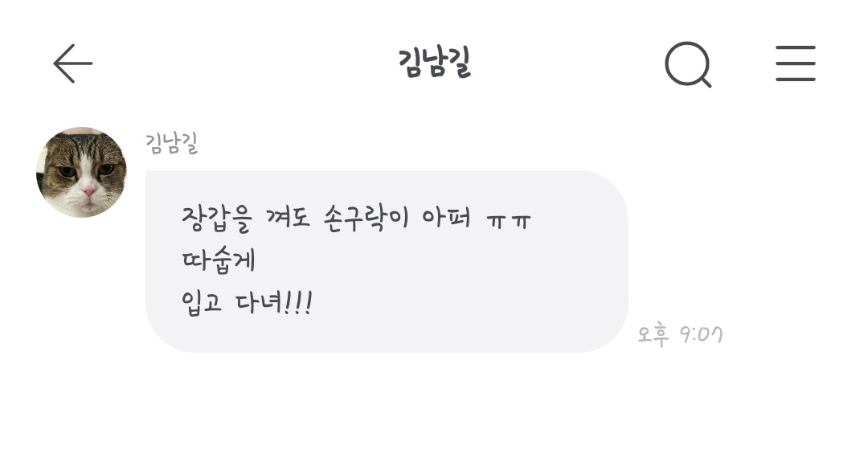The width and height of the screenshot is (868, 462).
Task: Tap the word 손구락이 in the message
Action: click(x=366, y=218)
